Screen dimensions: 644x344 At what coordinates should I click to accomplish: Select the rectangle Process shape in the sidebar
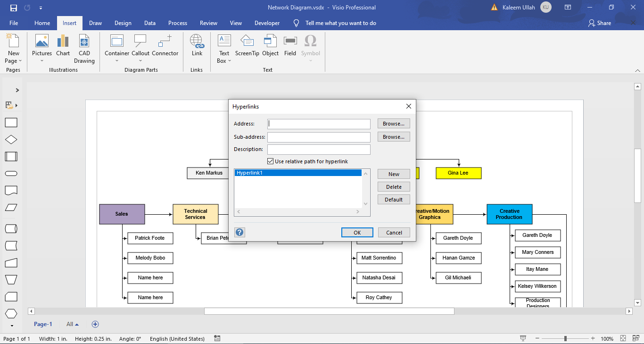tap(11, 122)
